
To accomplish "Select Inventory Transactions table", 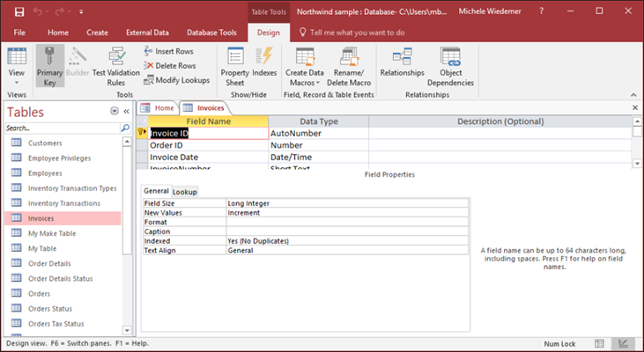I will click(x=63, y=203).
